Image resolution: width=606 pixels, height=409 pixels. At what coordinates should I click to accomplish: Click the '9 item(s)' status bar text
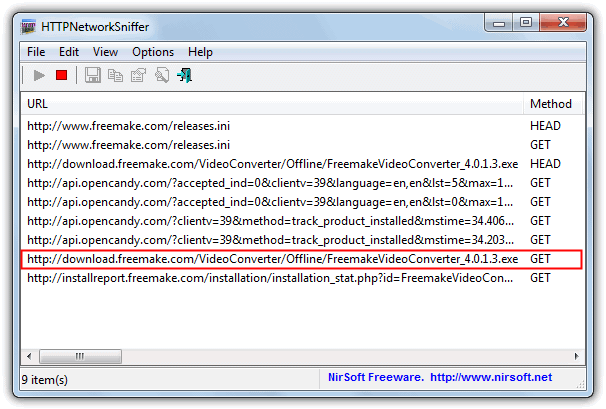tap(44, 380)
